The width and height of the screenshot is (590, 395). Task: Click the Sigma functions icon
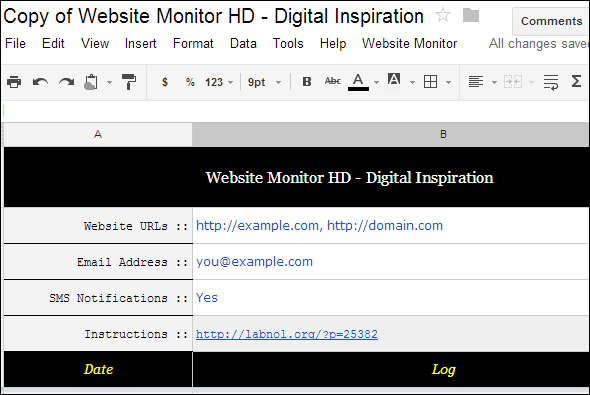(576, 81)
